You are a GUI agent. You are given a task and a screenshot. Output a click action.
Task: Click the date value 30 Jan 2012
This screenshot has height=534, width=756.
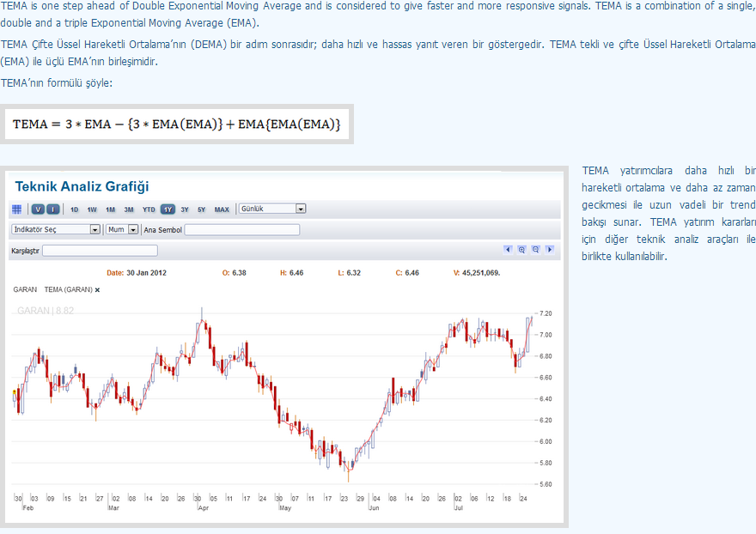click(146, 273)
